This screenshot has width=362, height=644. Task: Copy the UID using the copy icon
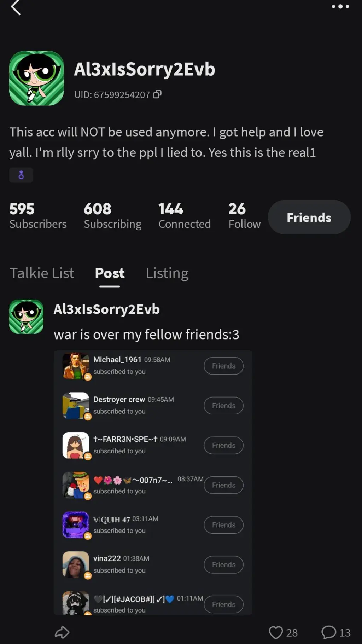157,94
